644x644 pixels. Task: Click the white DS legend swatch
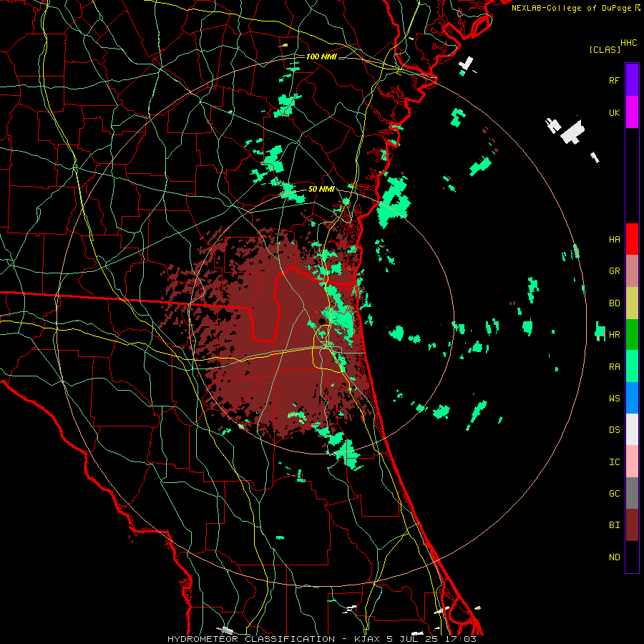click(632, 429)
